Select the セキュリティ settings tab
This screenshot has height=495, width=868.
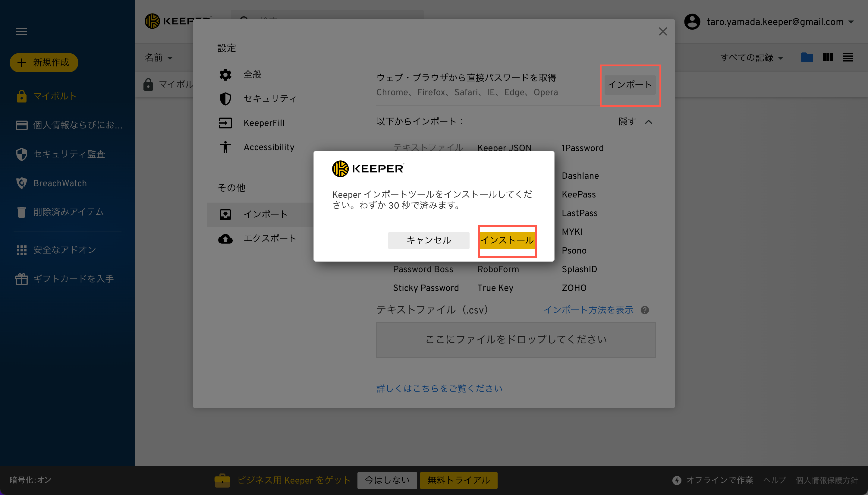pos(269,99)
